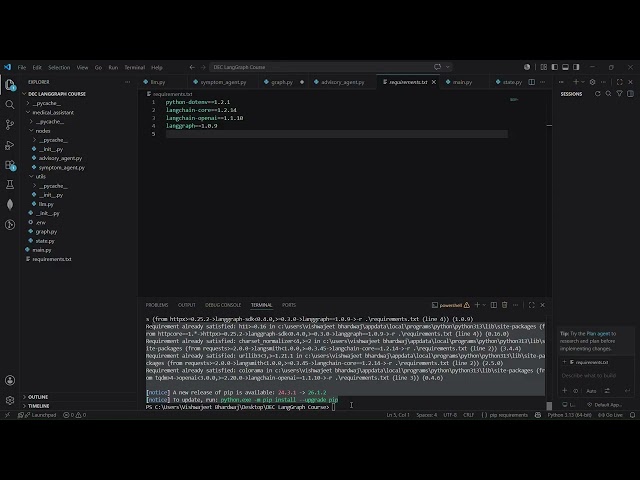
Task: Click the Plan agent link in tip
Action: tap(598, 333)
